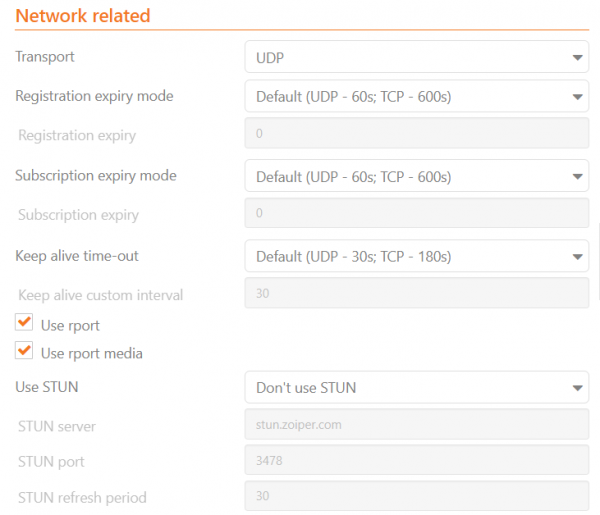Click the Use STUN label text

[46, 386]
